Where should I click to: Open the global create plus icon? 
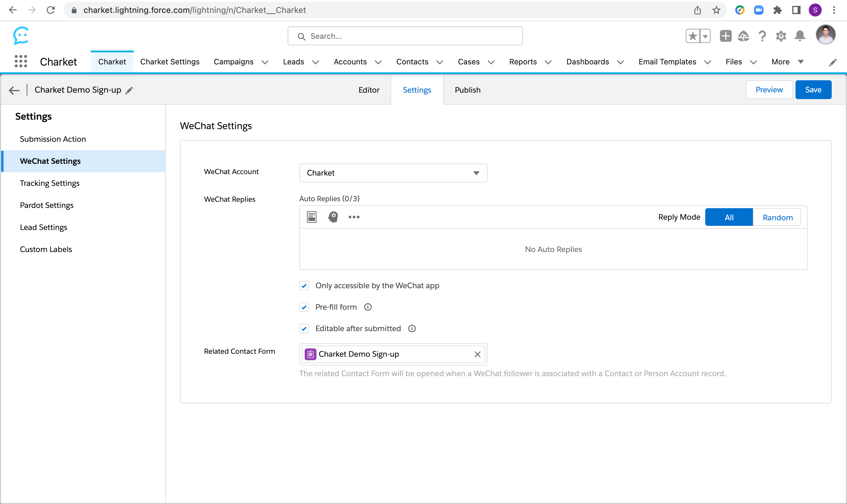coord(726,36)
